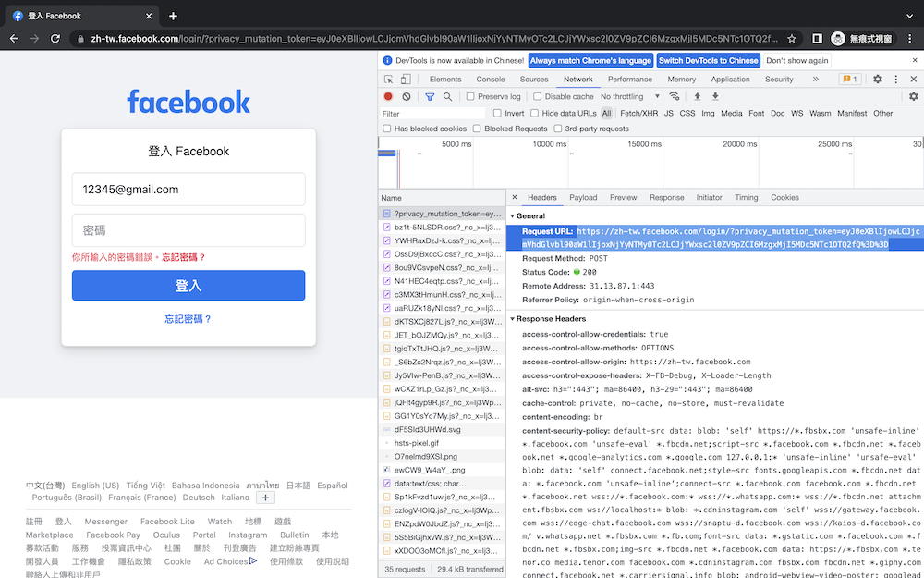Click the network Filter text box
Image resolution: width=924 pixels, height=578 pixels.
[432, 113]
